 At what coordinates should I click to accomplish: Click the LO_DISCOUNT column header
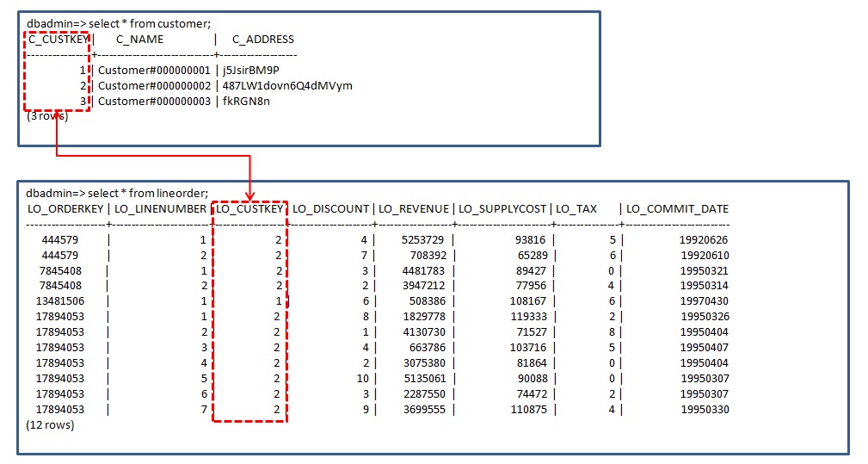[331, 209]
